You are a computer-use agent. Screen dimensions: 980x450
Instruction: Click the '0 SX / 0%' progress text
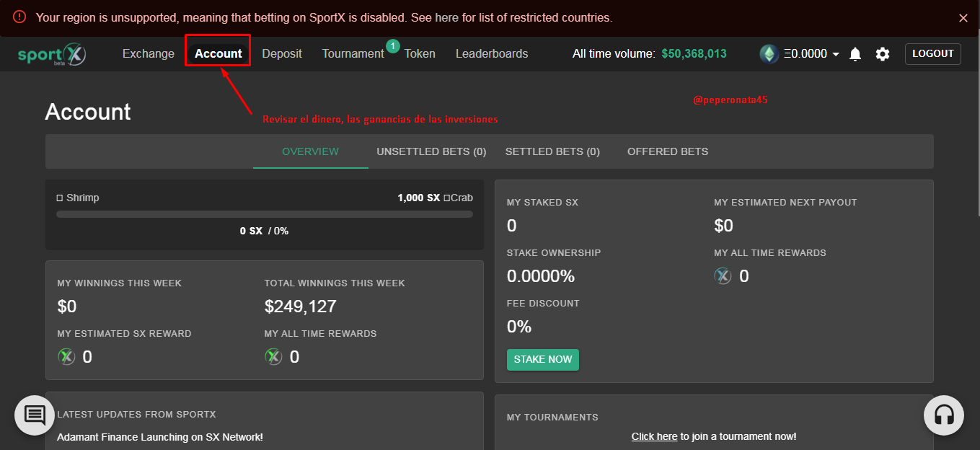264,231
